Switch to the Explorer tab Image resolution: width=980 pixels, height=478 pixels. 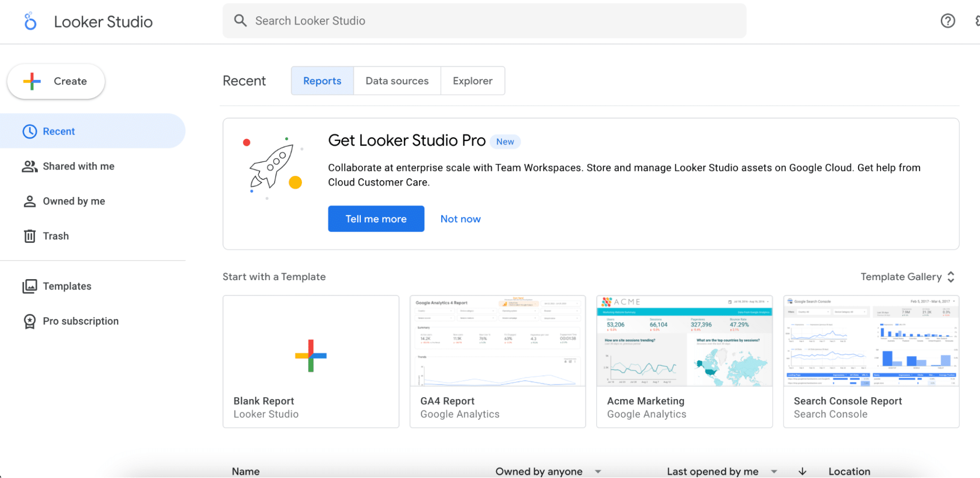coord(473,81)
